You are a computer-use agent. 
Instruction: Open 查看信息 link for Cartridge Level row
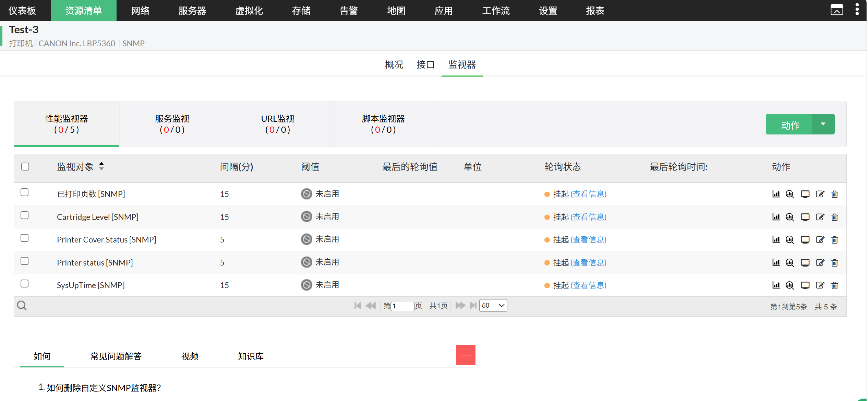click(588, 217)
